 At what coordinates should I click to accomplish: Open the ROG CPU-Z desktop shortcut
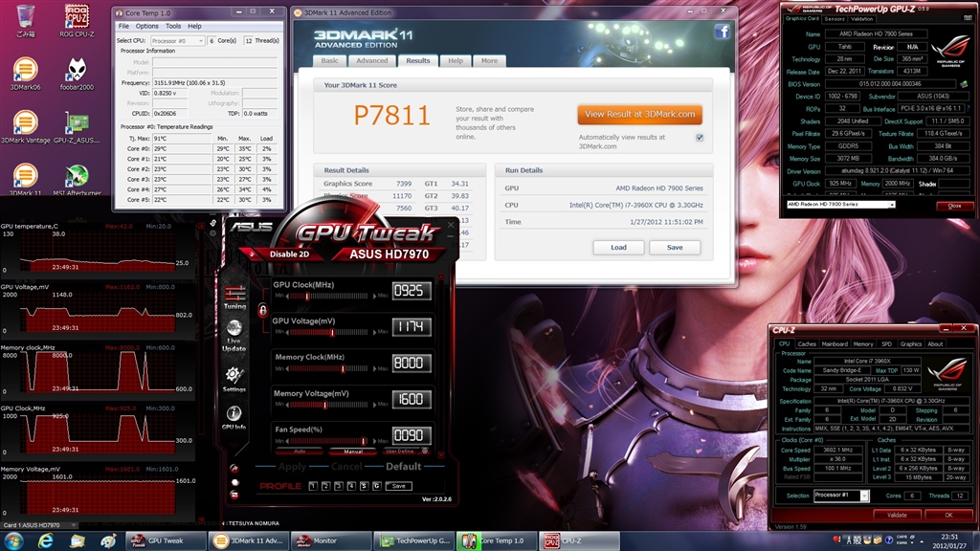click(77, 20)
